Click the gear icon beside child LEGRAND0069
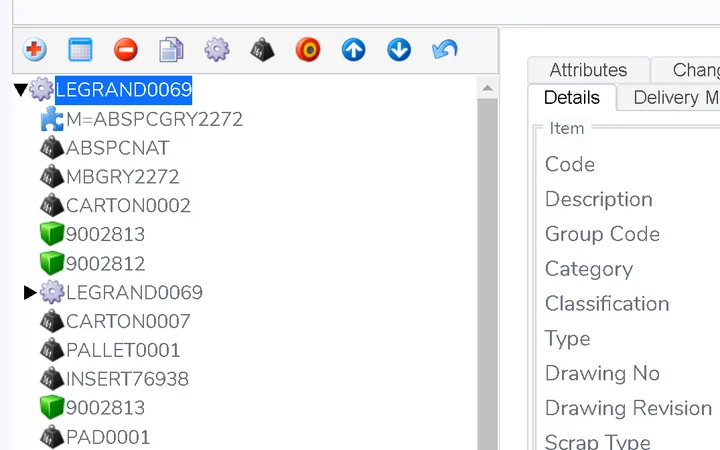 click(52, 292)
